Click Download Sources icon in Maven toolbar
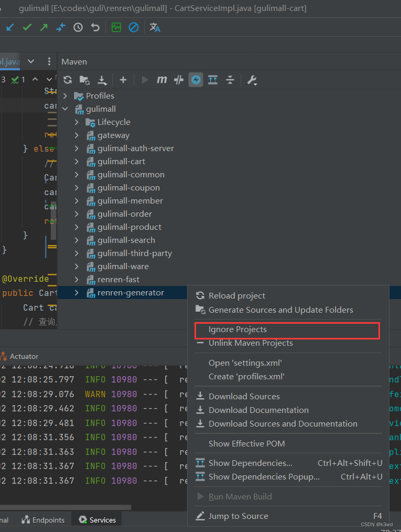Viewport: 401px width, 532px height. 102,80
